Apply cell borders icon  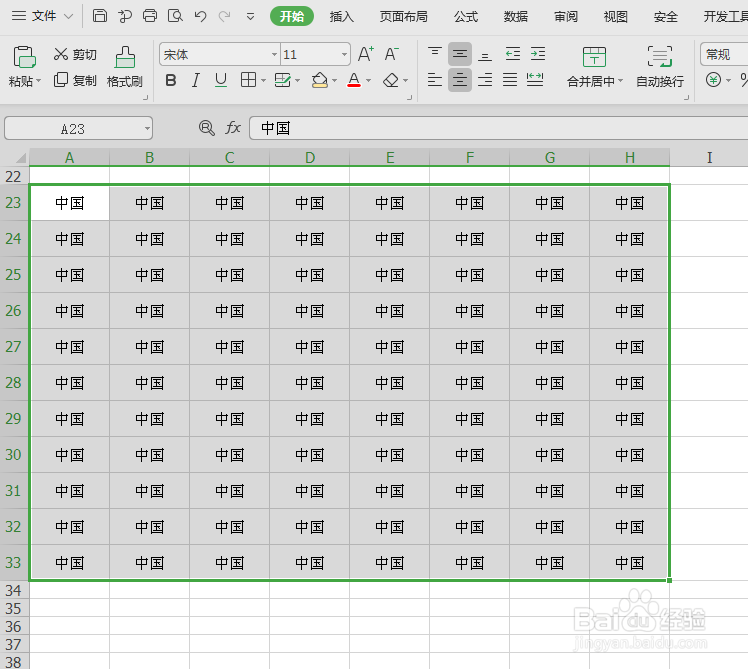click(x=248, y=80)
